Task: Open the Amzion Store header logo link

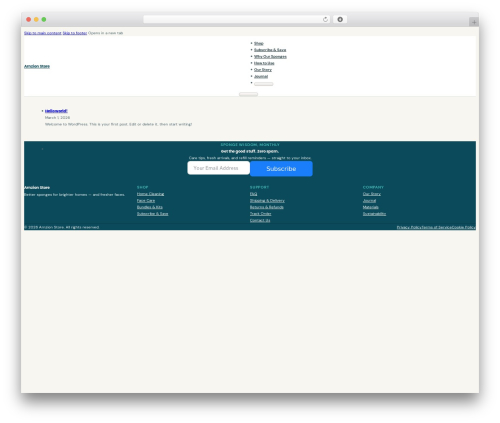Action: 37,66
